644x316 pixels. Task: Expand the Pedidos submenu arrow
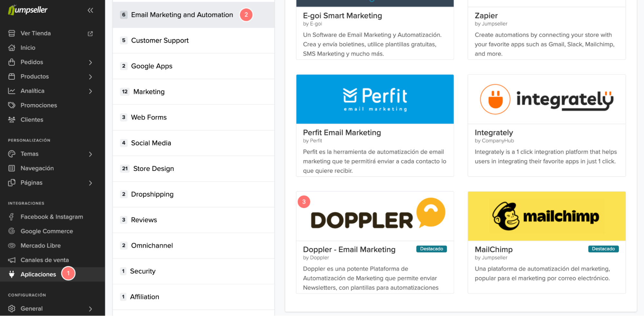coord(90,62)
